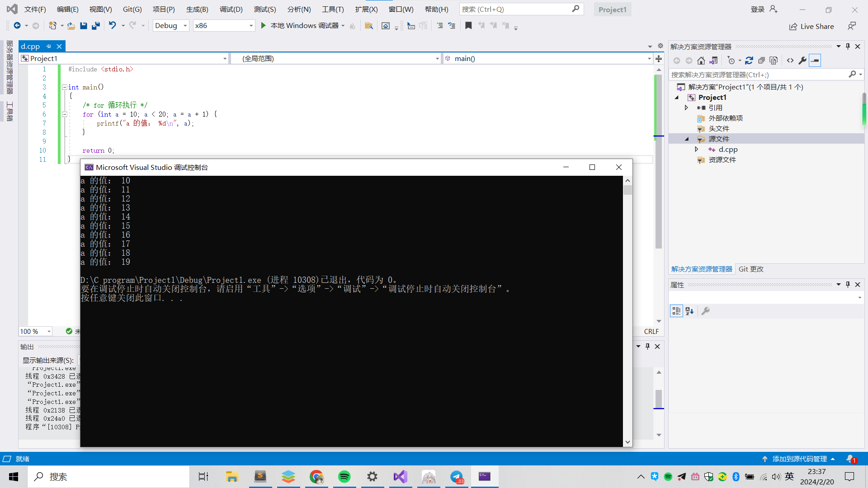Click property pages wrench in 属性 panel

[705, 311]
